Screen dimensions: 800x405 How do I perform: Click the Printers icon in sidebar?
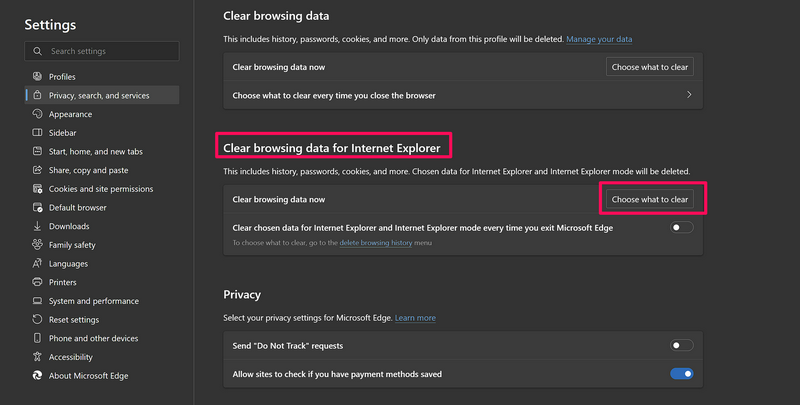37,282
